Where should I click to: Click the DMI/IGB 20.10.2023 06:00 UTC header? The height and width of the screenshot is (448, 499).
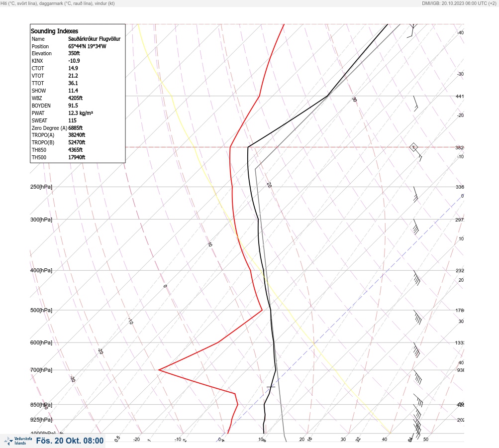click(459, 3)
